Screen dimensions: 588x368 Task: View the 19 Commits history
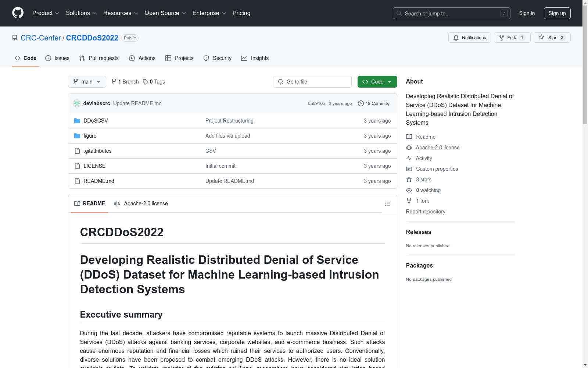click(373, 103)
